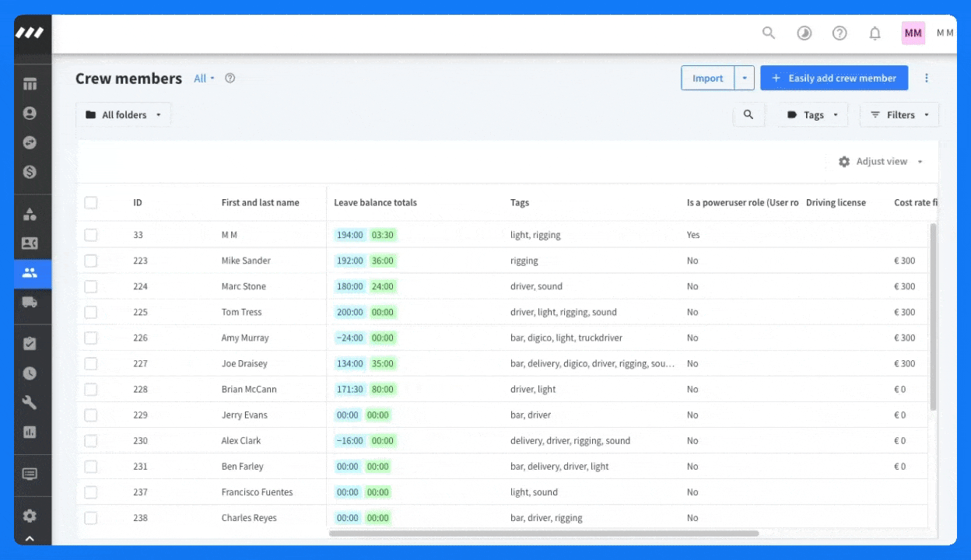
Task: Click the Is a poweruser role column header
Action: [742, 203]
